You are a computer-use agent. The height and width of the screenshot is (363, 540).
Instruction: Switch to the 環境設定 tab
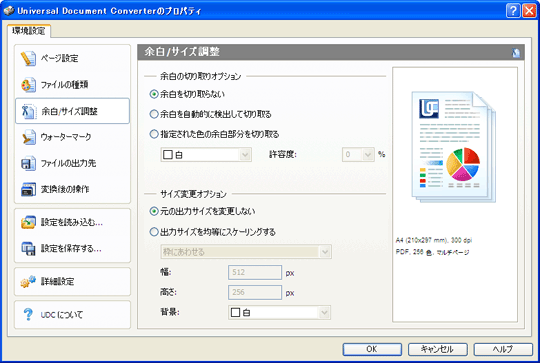pos(29,31)
